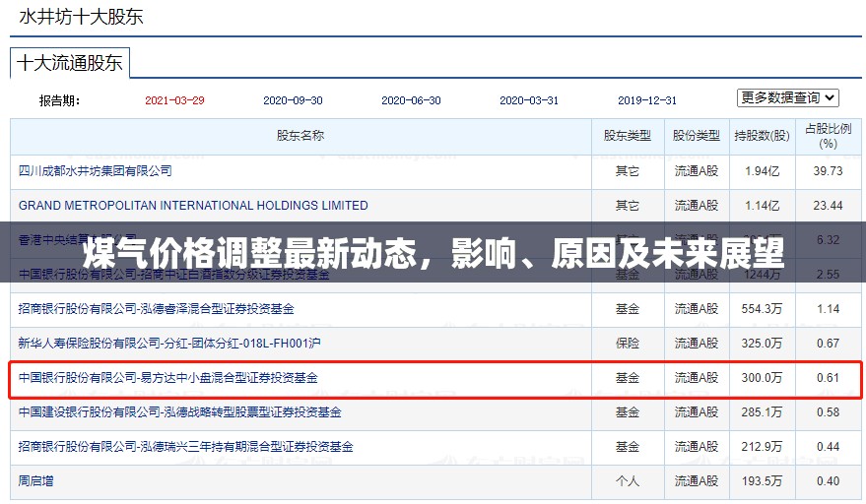Viewport: 866px width, 504px height.
Task: Select the 十大流通股东 tab
Action: click(70, 63)
